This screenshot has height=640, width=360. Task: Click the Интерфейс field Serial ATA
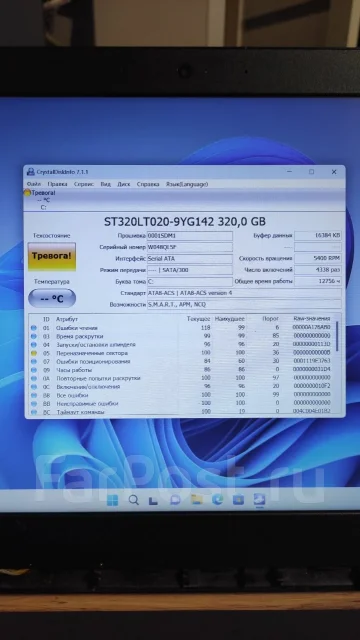[190, 259]
